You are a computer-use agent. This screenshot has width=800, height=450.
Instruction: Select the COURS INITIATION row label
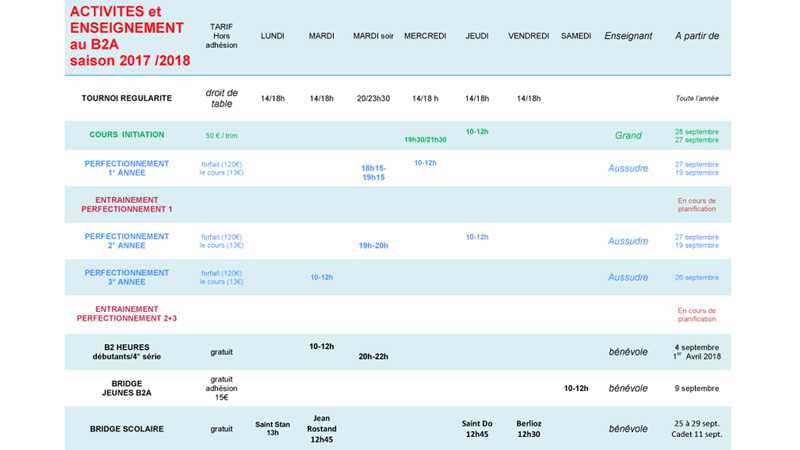[x=127, y=134]
